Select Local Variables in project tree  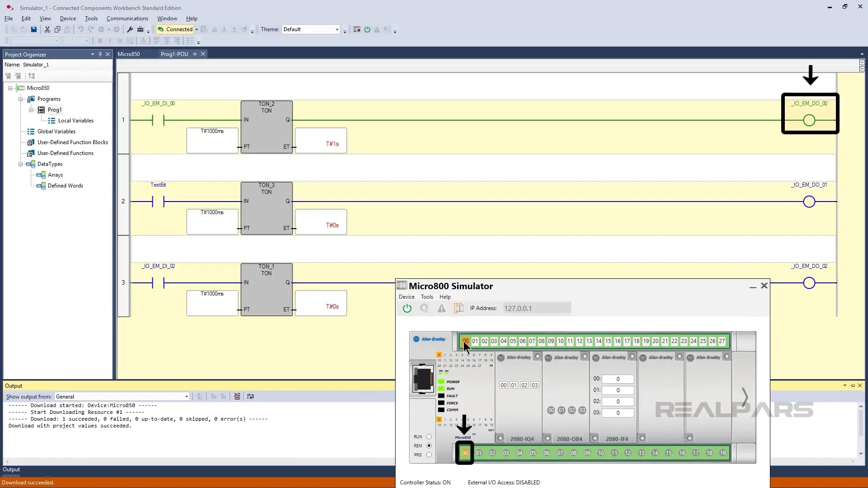(75, 121)
